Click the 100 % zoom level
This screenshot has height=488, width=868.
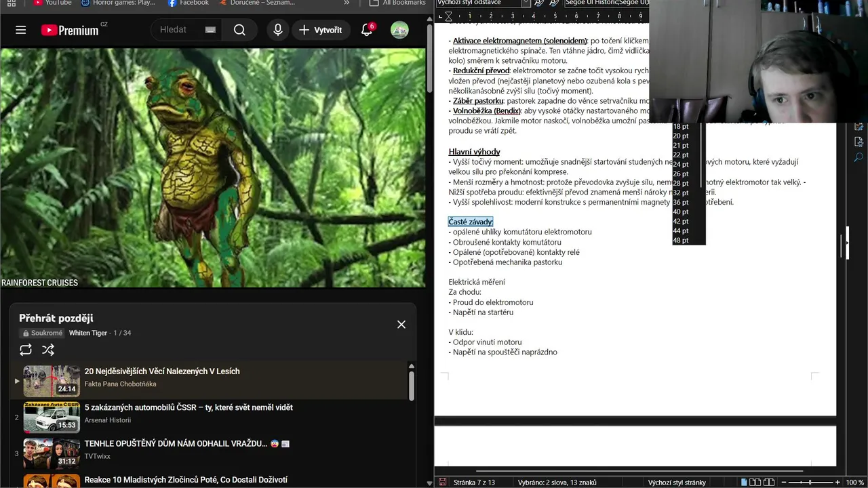coord(854,483)
